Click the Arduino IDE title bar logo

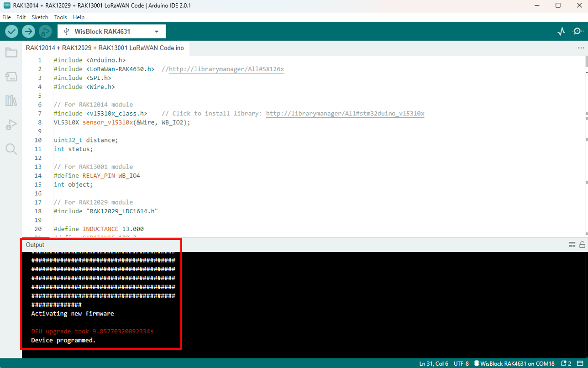(6, 5)
